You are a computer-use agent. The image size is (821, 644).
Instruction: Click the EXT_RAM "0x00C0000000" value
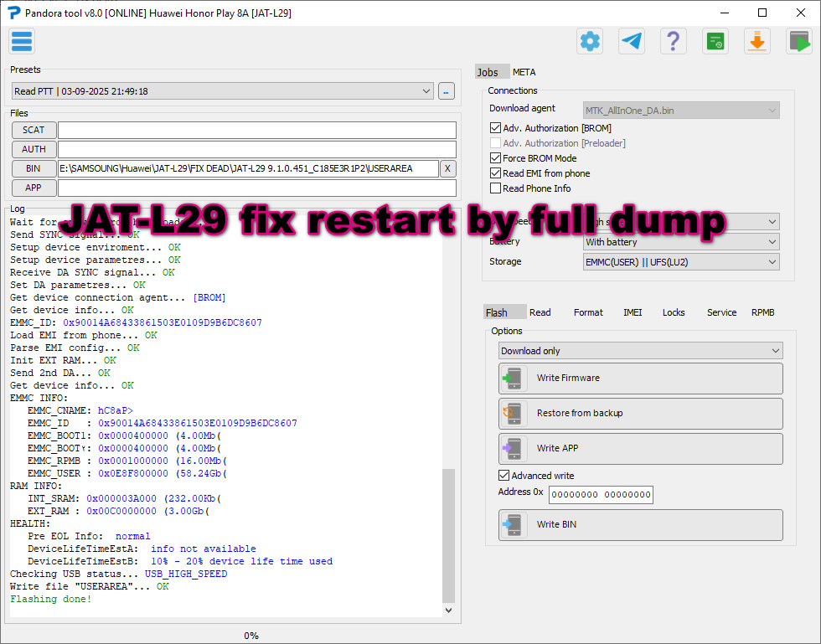(121, 511)
